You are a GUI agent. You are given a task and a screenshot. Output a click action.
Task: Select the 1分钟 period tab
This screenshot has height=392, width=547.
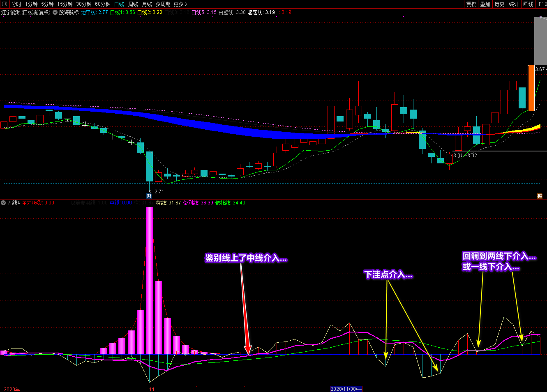coord(32,4)
